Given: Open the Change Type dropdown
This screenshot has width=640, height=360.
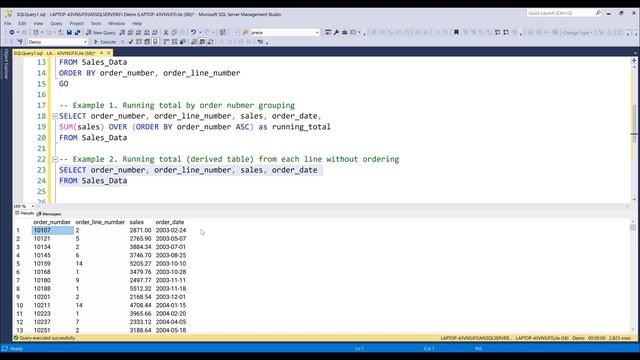Looking at the screenshot, I should [x=578, y=32].
